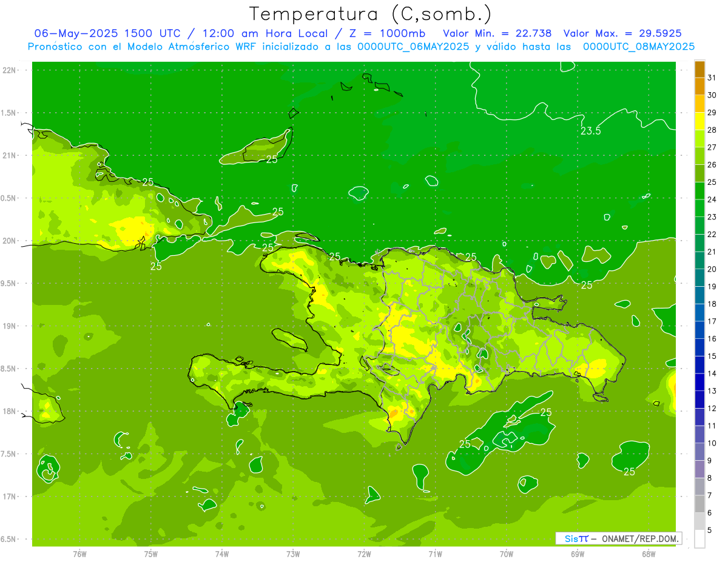
Task: Click the 72W longitude axis label
Action: point(364,554)
